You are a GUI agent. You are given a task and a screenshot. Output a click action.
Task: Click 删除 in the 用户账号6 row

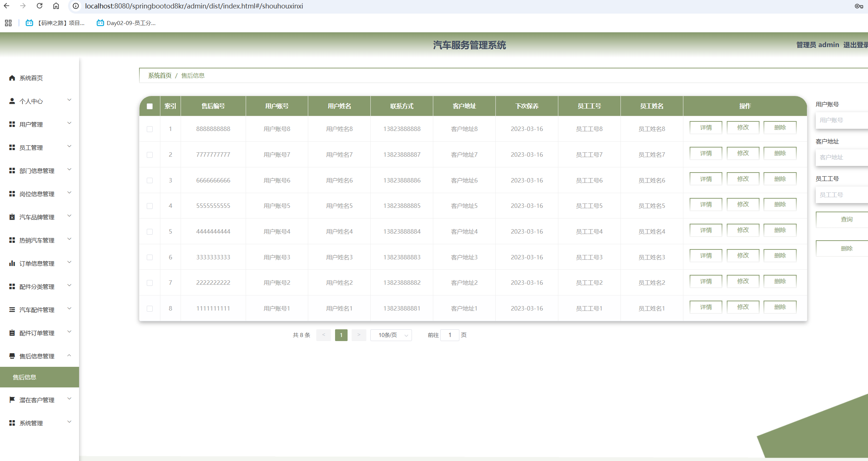pos(780,179)
